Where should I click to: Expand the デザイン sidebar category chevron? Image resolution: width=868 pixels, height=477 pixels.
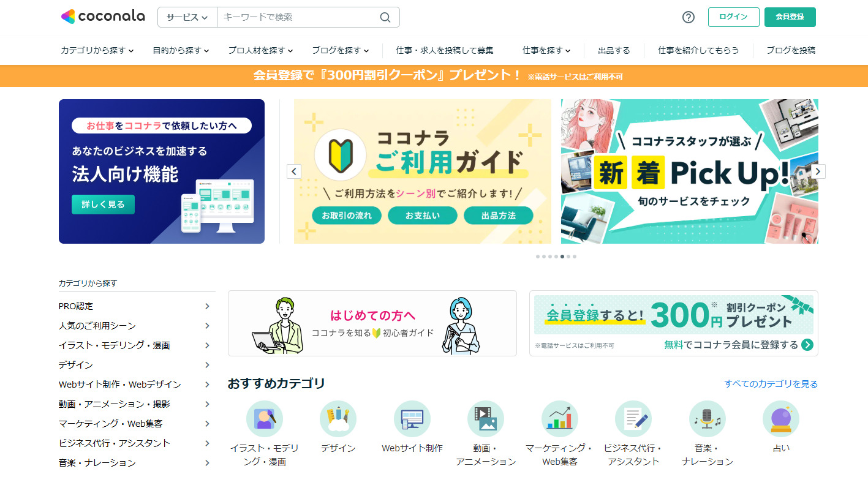[207, 365]
